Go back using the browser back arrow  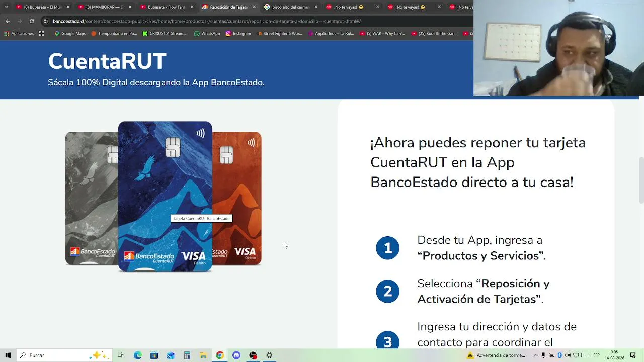coord(8,21)
